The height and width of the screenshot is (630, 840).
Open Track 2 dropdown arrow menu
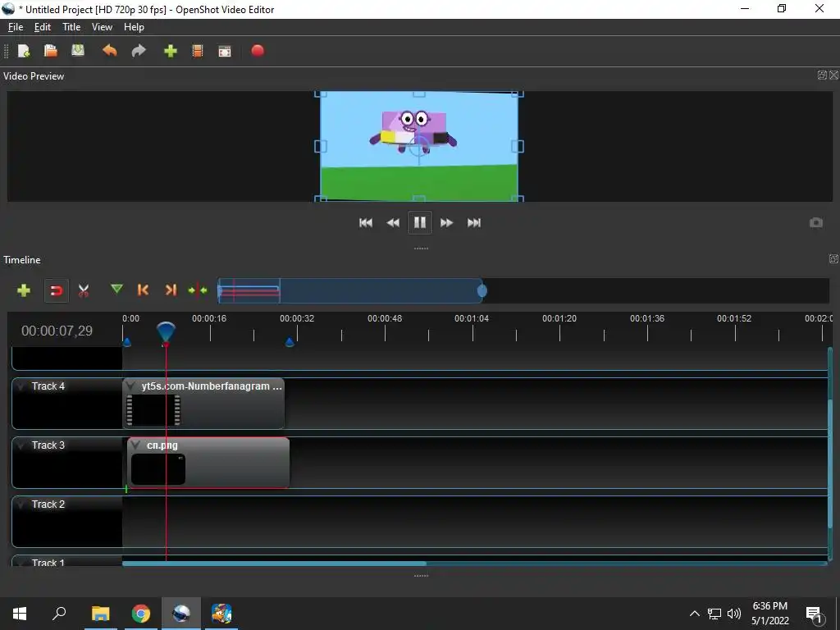[x=21, y=504]
